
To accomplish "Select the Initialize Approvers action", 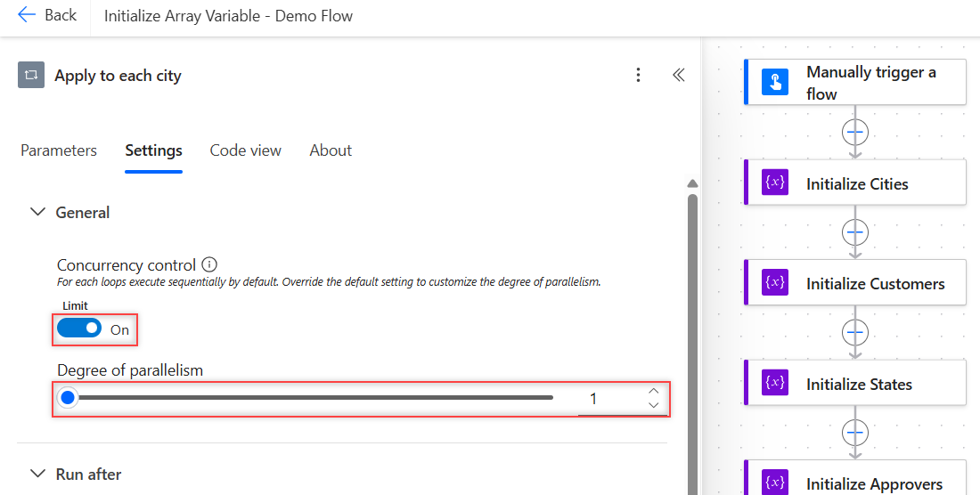I will [855, 477].
